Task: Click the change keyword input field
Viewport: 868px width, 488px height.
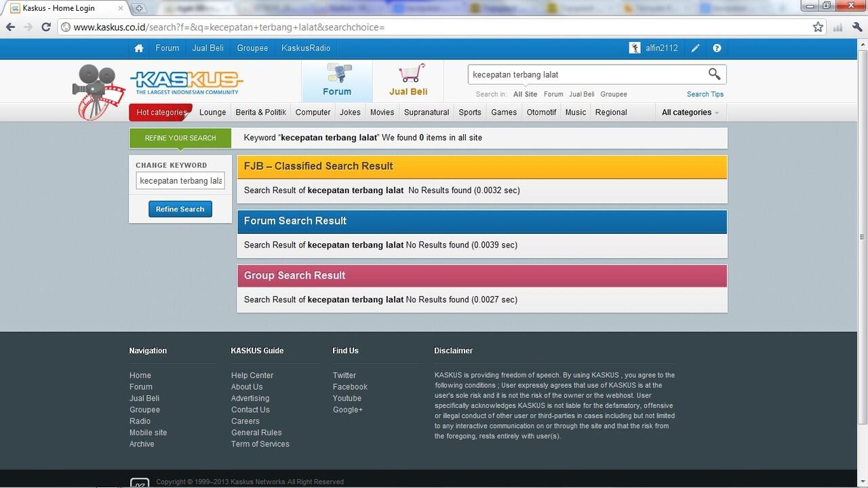Action: pyautogui.click(x=180, y=181)
